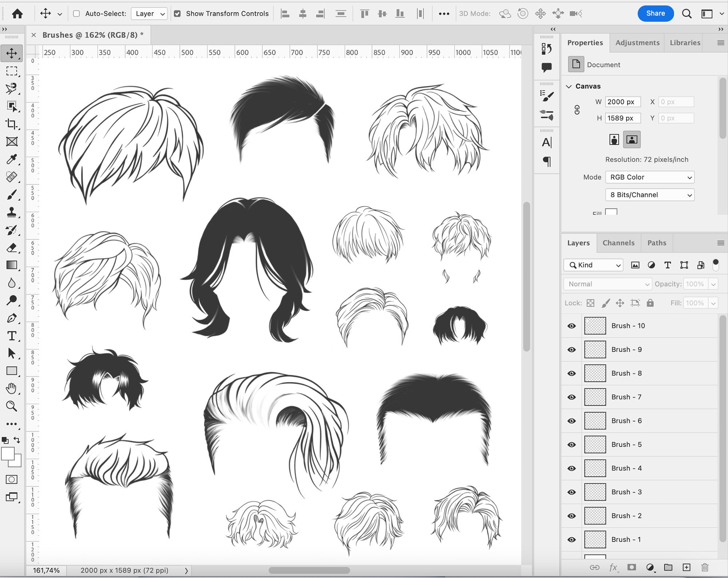Switch to the Channels tab

(618, 243)
